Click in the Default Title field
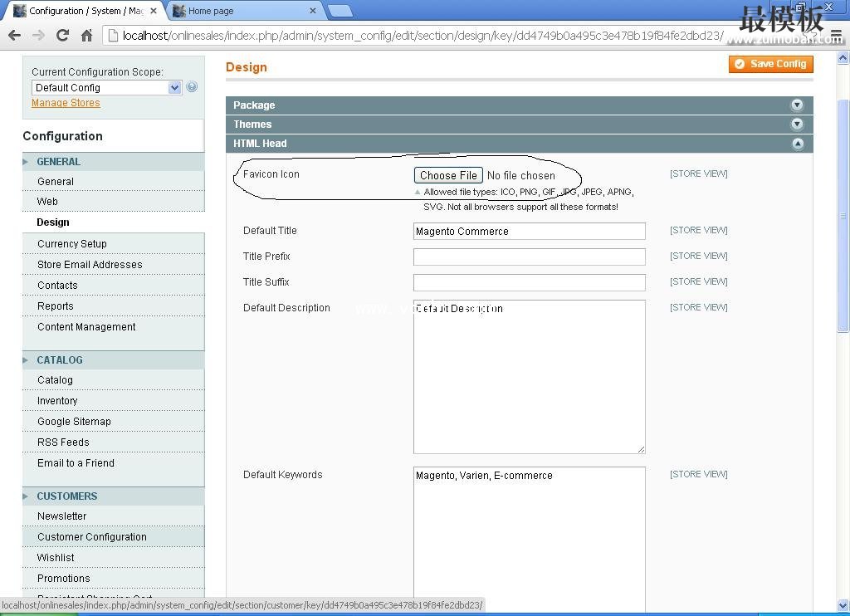Screen dimensions: 850x616 pyautogui.click(x=529, y=231)
